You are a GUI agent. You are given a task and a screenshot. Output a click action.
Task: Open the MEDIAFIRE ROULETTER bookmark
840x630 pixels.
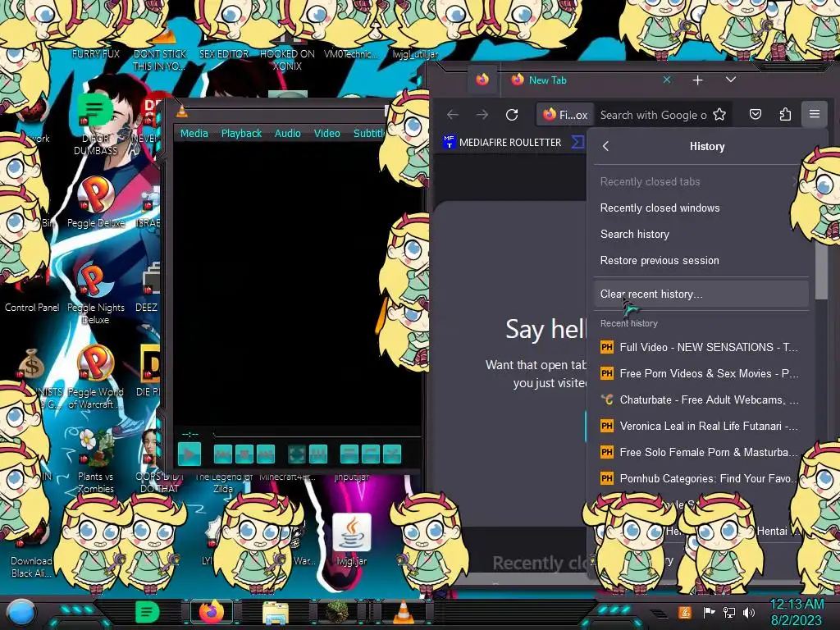(x=502, y=143)
